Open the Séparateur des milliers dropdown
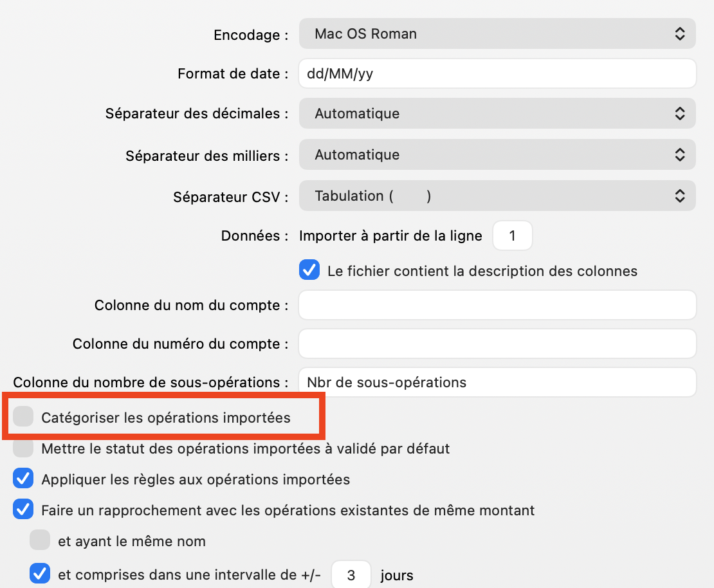 tap(497, 154)
